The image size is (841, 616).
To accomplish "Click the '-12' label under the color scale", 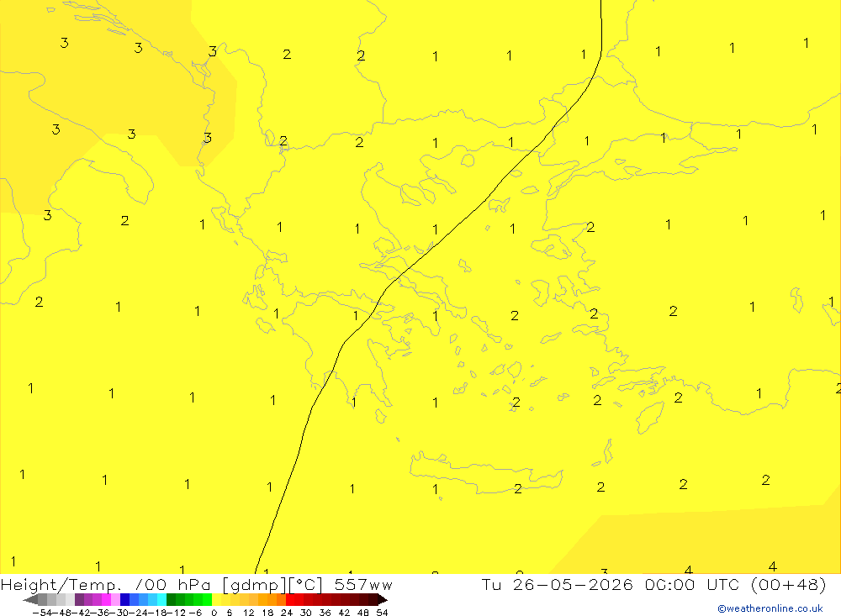I will click(x=177, y=613).
